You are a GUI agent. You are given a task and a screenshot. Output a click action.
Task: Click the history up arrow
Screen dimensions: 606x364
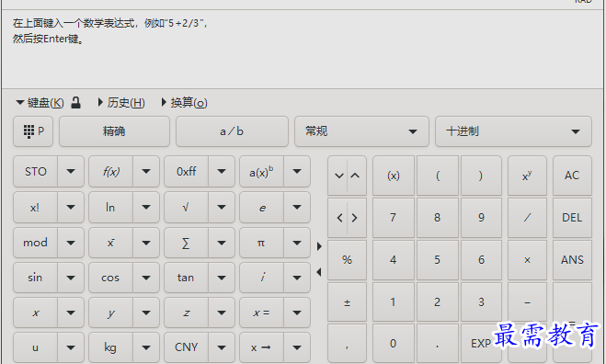tap(356, 176)
